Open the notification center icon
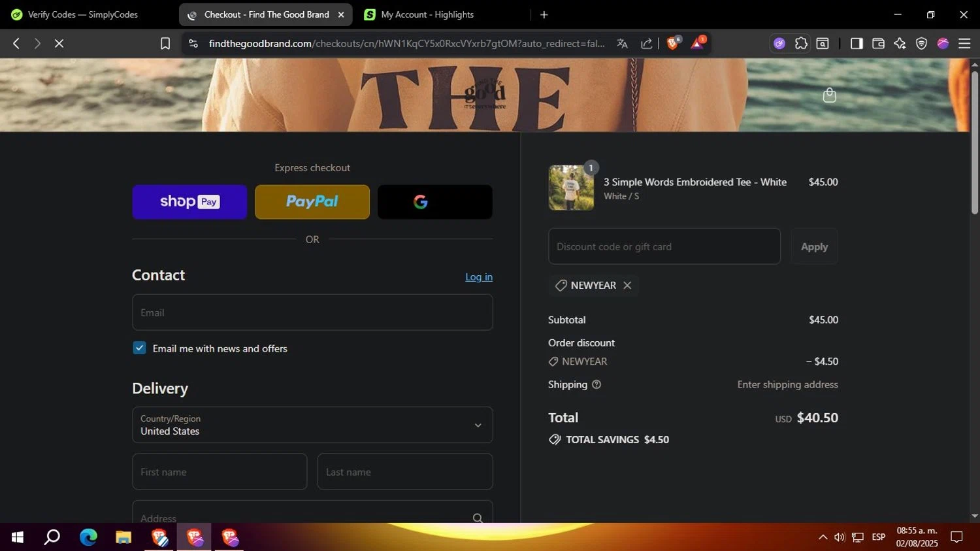The height and width of the screenshot is (551, 980). 956,537
